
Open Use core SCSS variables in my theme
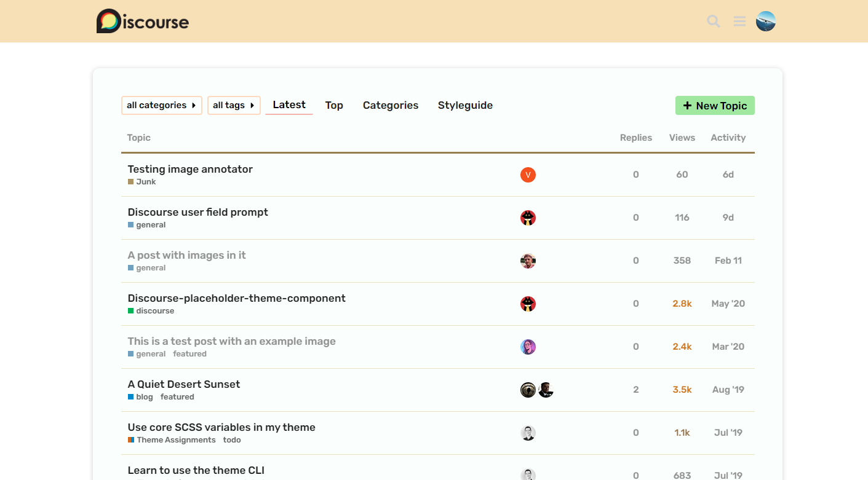pyautogui.click(x=221, y=427)
